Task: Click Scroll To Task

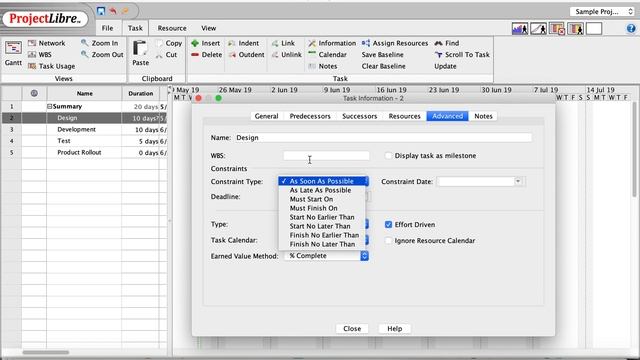Action: 462,54
